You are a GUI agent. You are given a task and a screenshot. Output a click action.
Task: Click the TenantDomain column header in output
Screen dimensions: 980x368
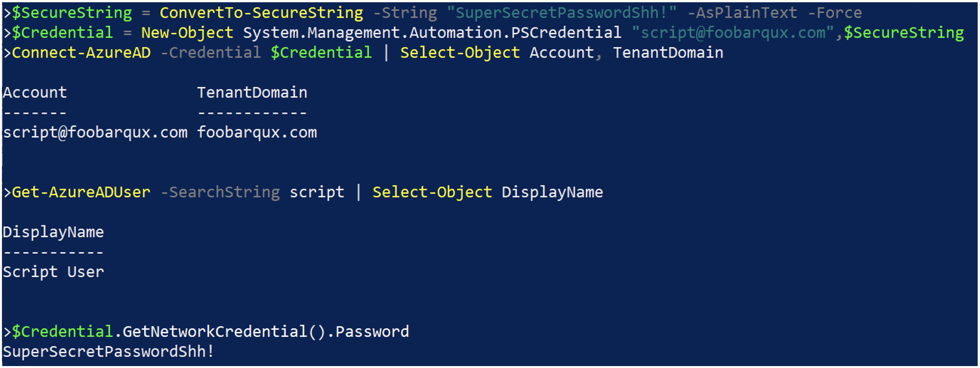(x=252, y=93)
